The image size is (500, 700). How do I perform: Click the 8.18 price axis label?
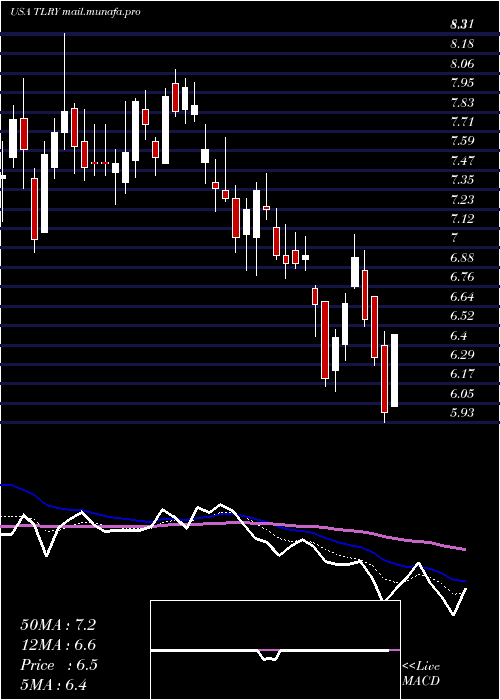coord(462,44)
